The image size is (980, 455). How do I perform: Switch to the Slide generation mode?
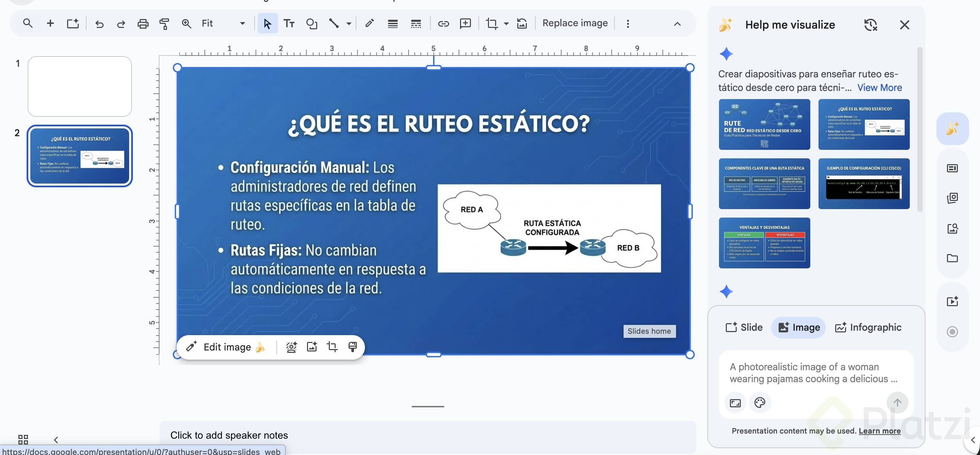744,327
